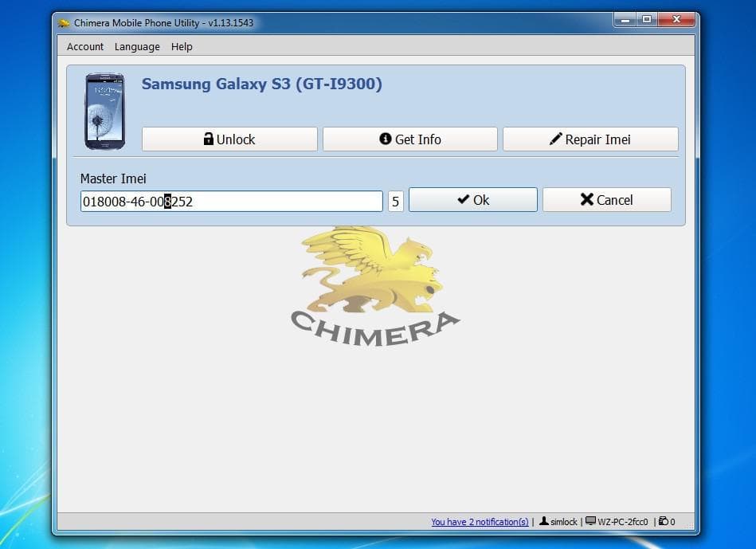Open the notifications link in status bar
756x549 pixels.
coord(480,522)
